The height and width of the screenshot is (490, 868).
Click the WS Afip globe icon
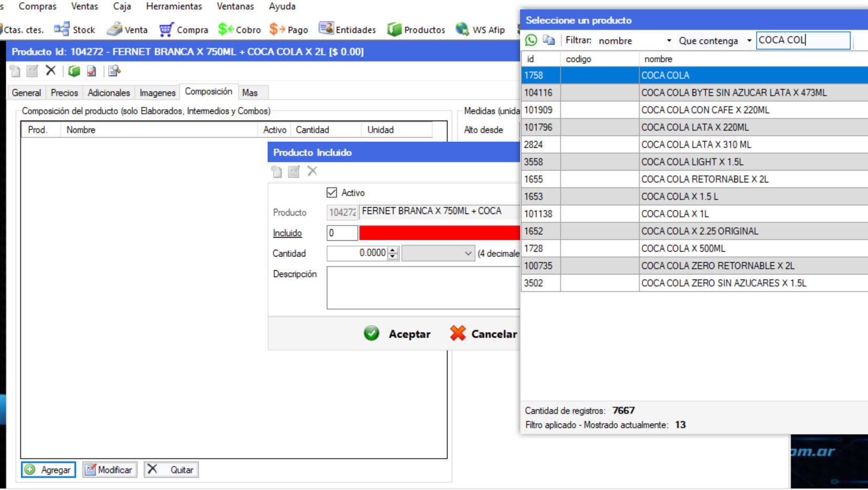click(x=462, y=29)
